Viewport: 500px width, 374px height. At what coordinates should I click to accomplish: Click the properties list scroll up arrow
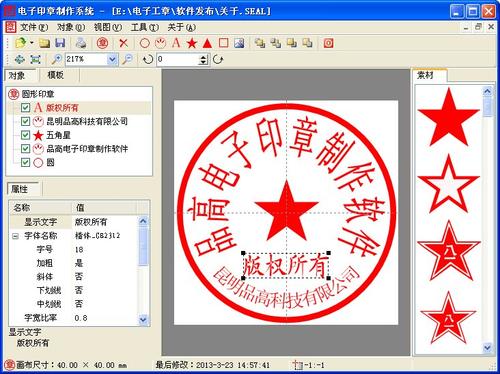tap(143, 221)
